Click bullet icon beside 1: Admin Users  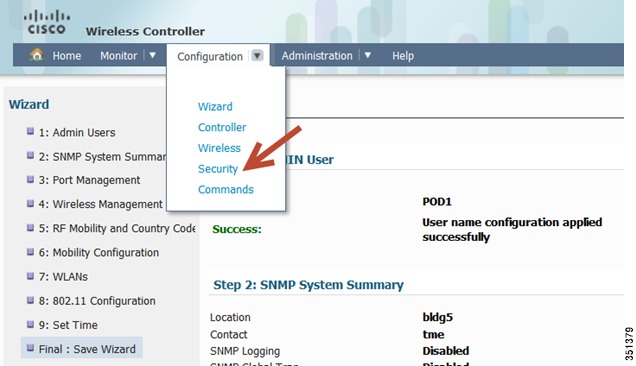[30, 131]
